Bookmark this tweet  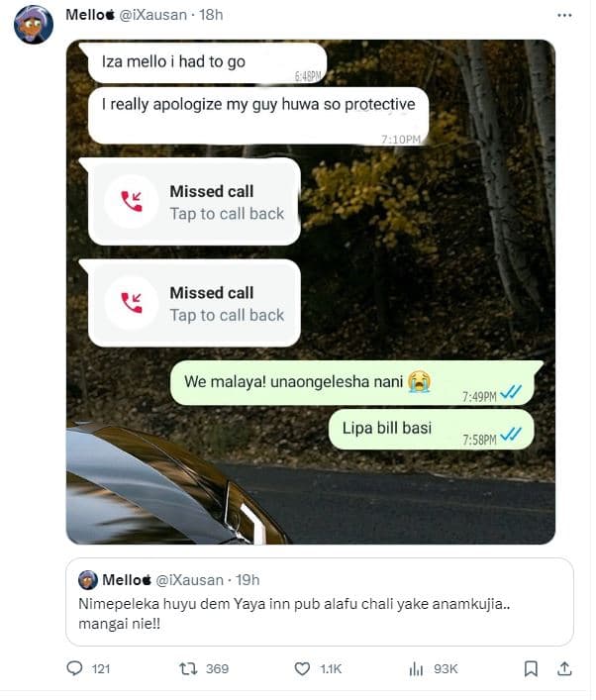(x=531, y=668)
